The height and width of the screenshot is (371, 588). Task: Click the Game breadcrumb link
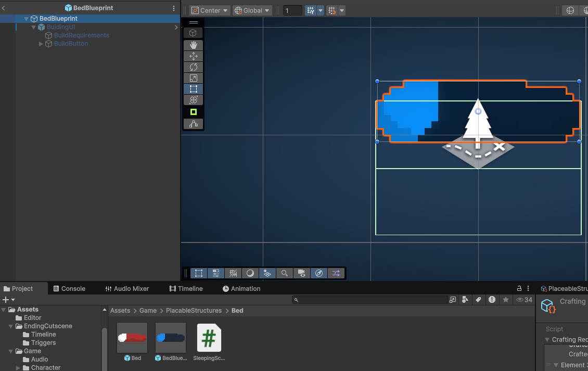(148, 311)
